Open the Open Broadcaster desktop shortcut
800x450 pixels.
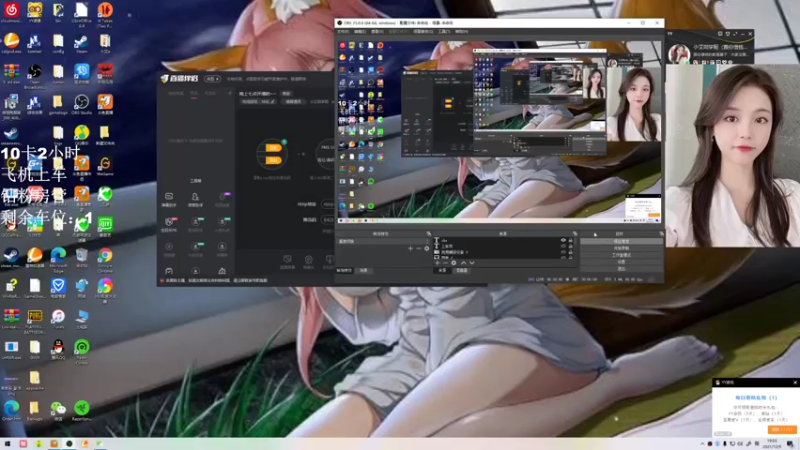[x=35, y=71]
